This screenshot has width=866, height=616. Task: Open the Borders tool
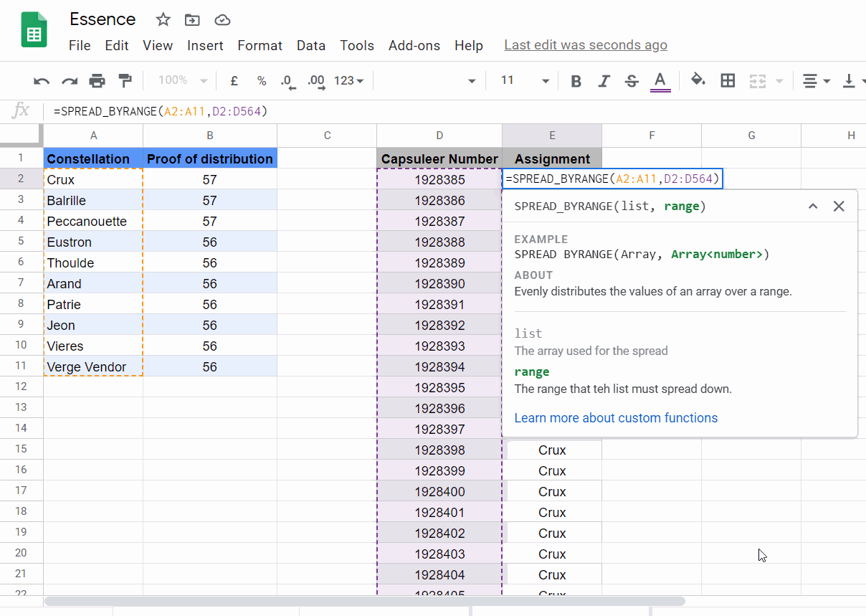pos(728,80)
